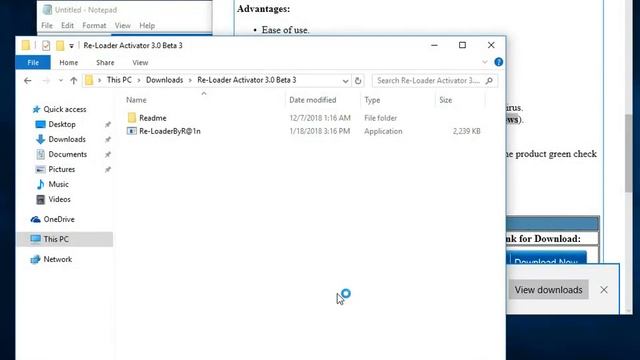This screenshot has height=360, width=640.
Task: Click Re-Loader Activator 3.0 Beta 3 breadcrumb
Action: coord(247,80)
